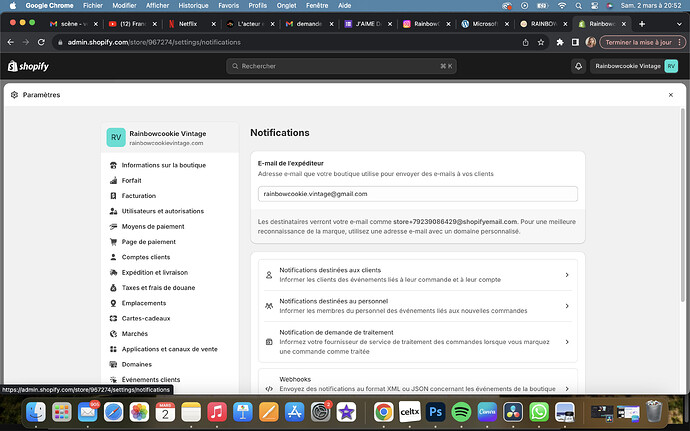Click the page vertical scrollbar

[683, 205]
